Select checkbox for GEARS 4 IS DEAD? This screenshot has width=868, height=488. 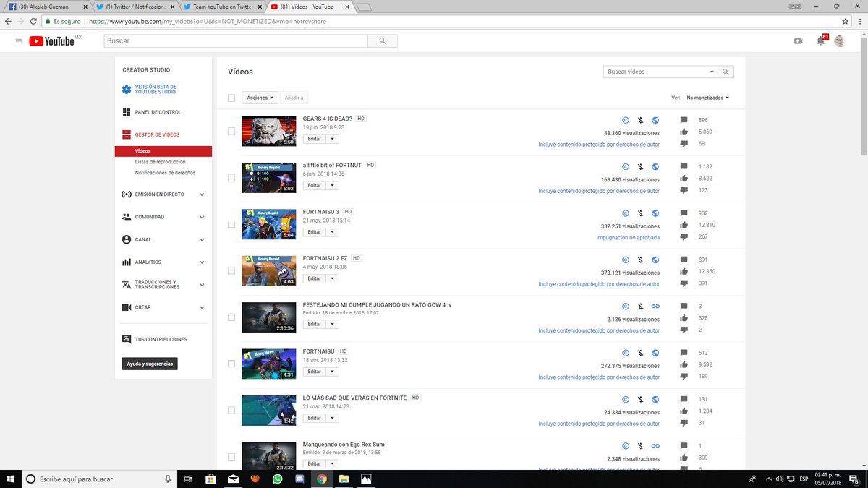tap(231, 131)
